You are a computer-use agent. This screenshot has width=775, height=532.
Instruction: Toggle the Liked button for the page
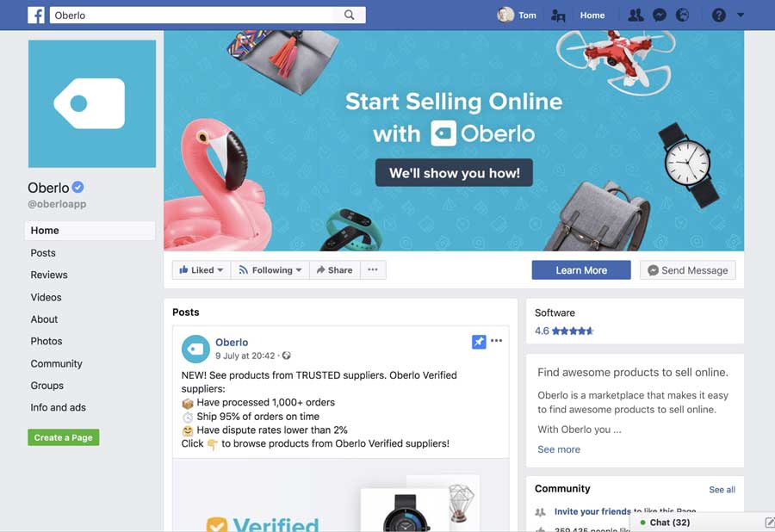(201, 270)
